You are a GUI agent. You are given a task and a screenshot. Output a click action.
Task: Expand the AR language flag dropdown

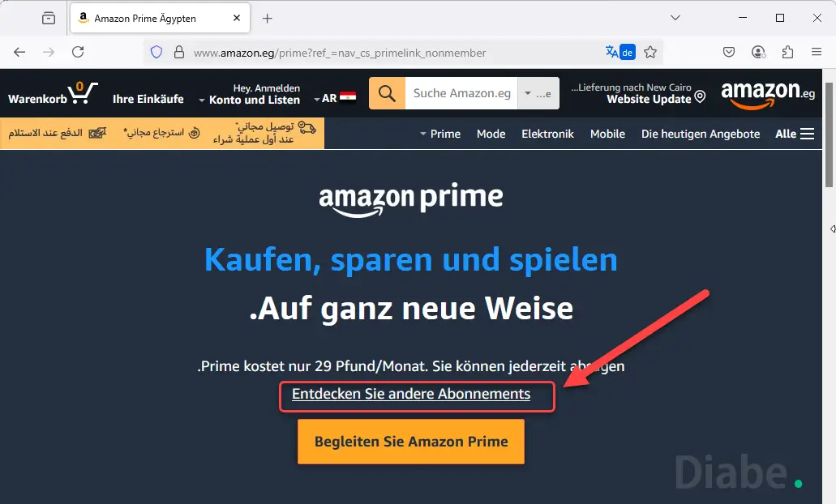point(335,98)
